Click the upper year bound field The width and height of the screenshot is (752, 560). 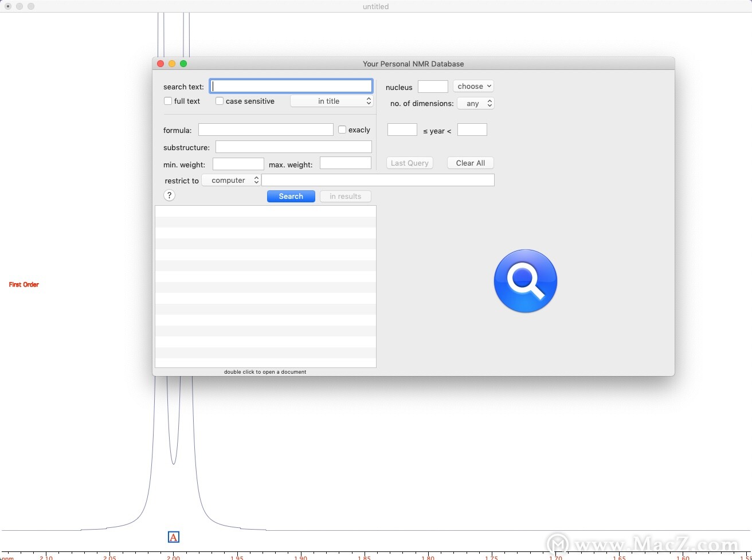(472, 130)
